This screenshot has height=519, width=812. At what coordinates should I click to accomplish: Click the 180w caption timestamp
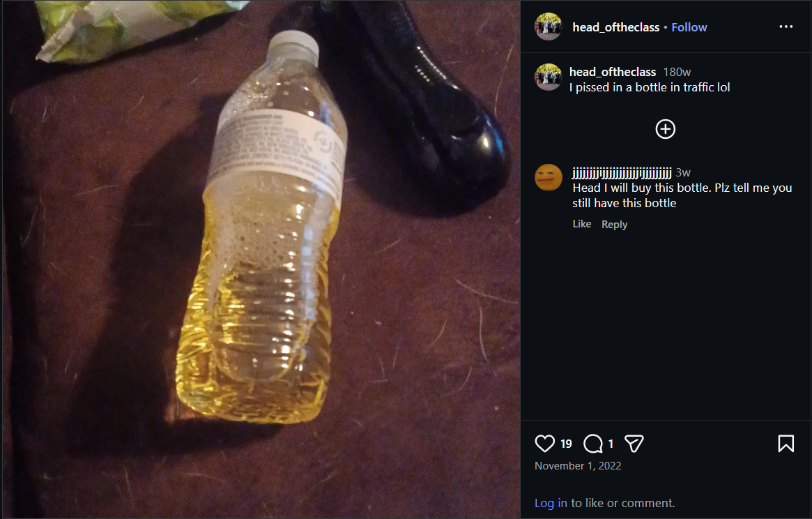pos(677,72)
